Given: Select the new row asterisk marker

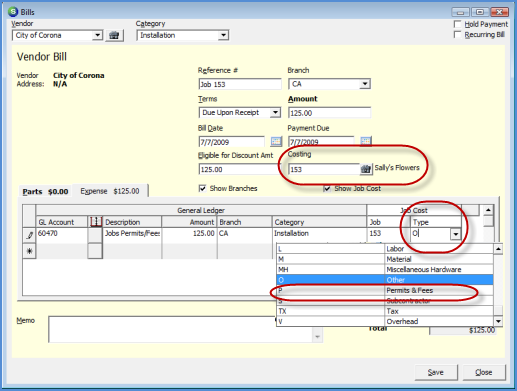Looking at the screenshot, I should click(30, 251).
